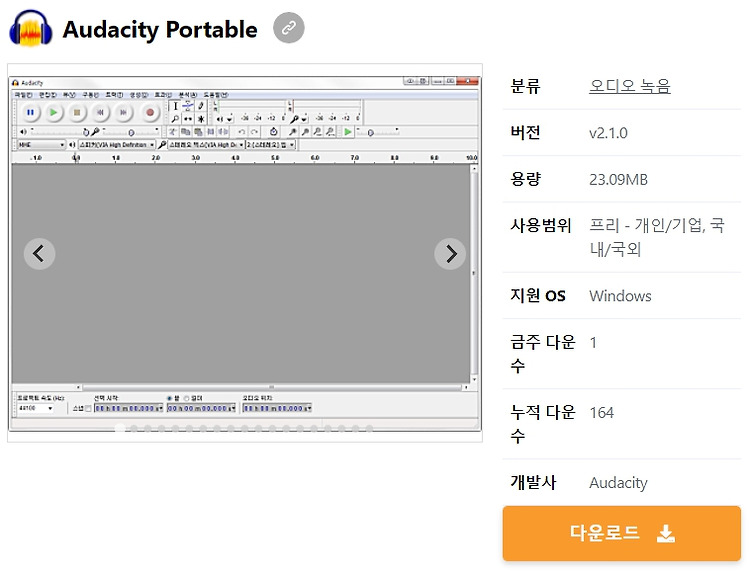Click the Audacity headphones logo
Image resolution: width=750 pixels, height=575 pixels.
point(31,28)
